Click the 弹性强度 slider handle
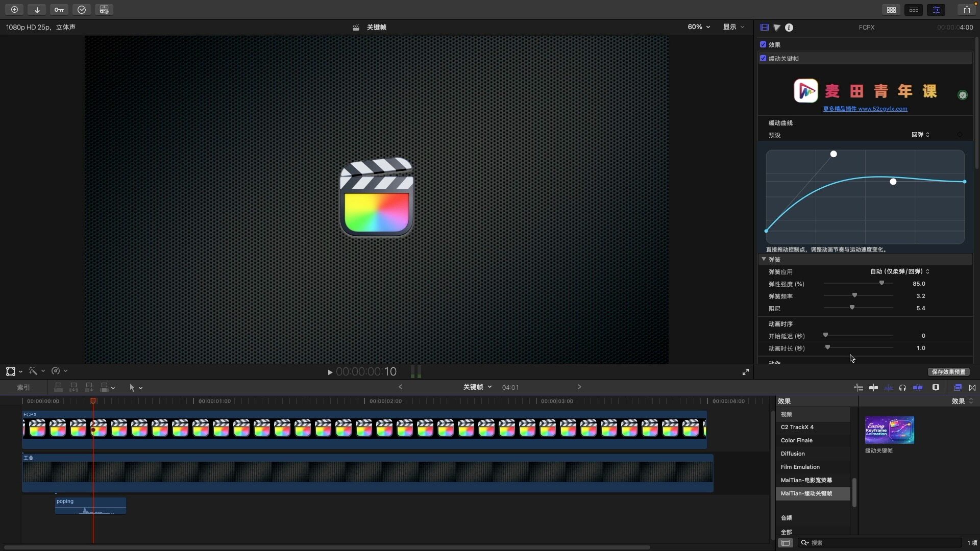Viewport: 980px width, 551px height. click(881, 283)
